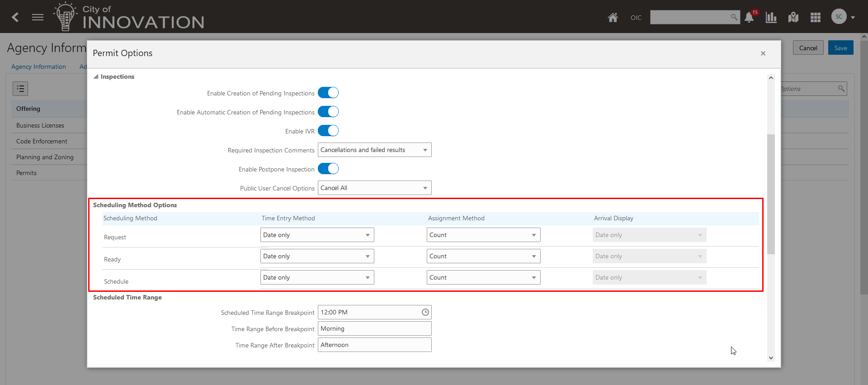Open notifications bell with 15 badge
The width and height of the screenshot is (868, 385).
[750, 17]
